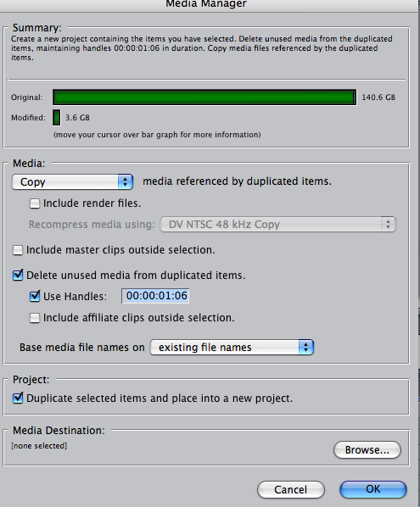Screen dimensions: 420x507
Task: Click the none selected destination text
Action: coord(39,446)
